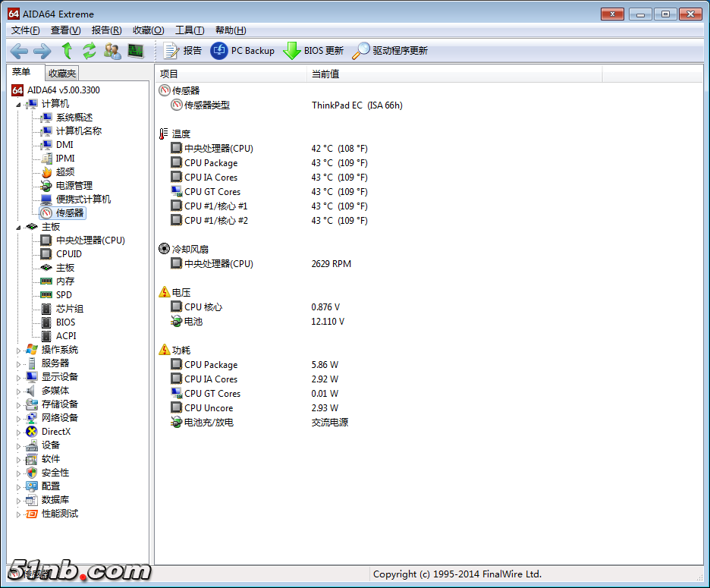Open the system monitor graph icon
Image resolution: width=710 pixels, height=588 pixels.
[136, 51]
